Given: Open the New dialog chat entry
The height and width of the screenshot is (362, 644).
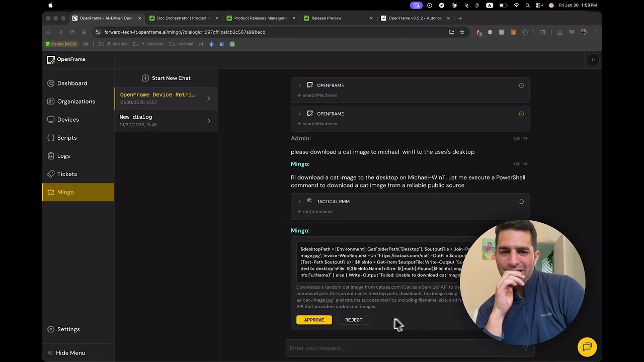Looking at the screenshot, I should pos(166,121).
